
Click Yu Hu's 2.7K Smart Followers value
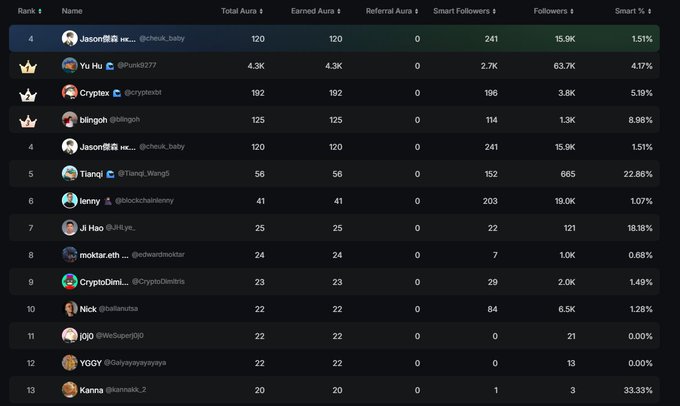point(489,66)
